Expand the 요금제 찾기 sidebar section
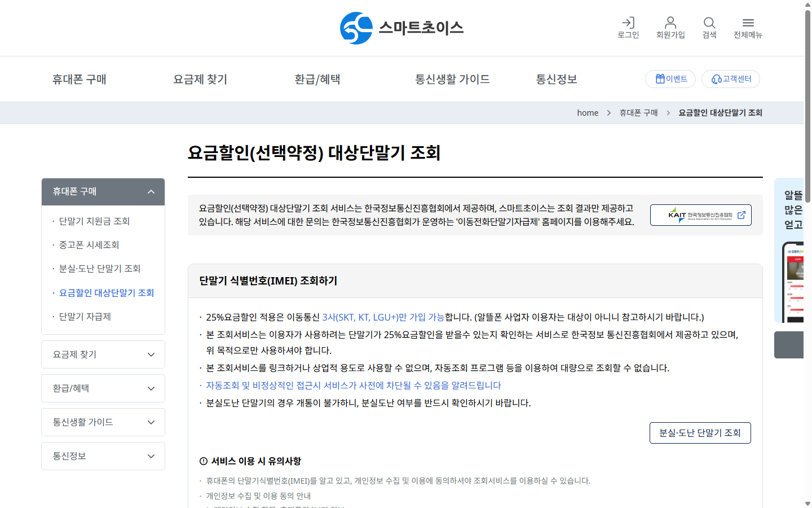 103,354
